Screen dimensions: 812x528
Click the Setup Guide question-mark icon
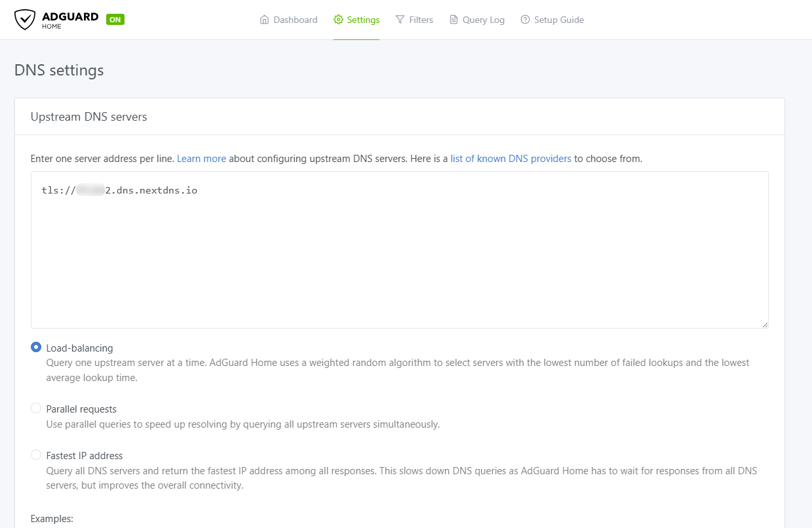point(525,20)
